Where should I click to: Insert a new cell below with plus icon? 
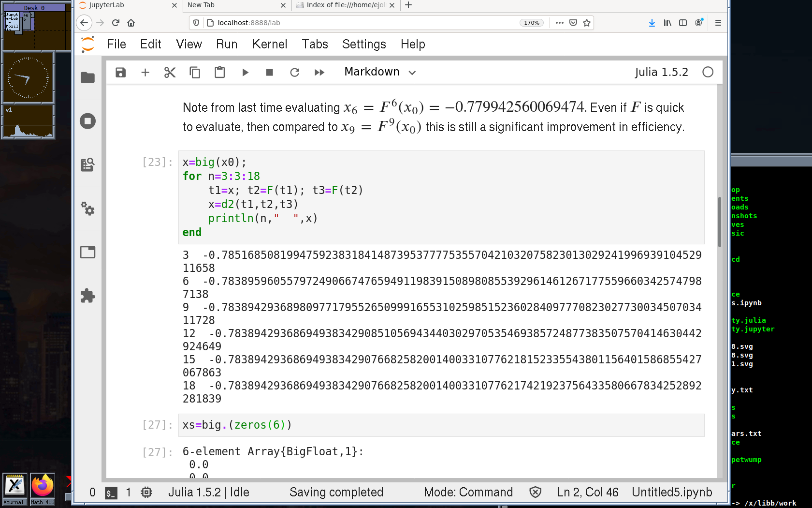pos(145,73)
